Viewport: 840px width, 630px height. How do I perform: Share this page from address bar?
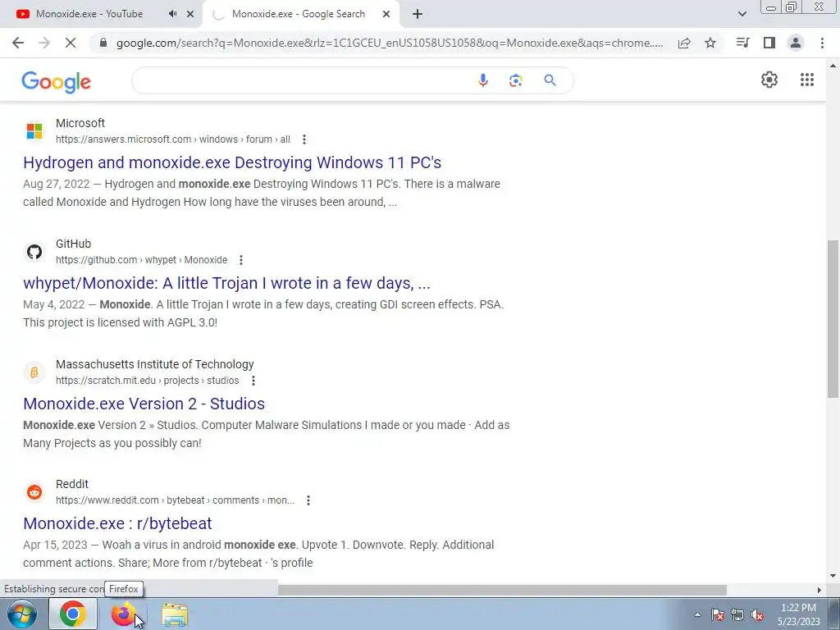pyautogui.click(x=684, y=43)
